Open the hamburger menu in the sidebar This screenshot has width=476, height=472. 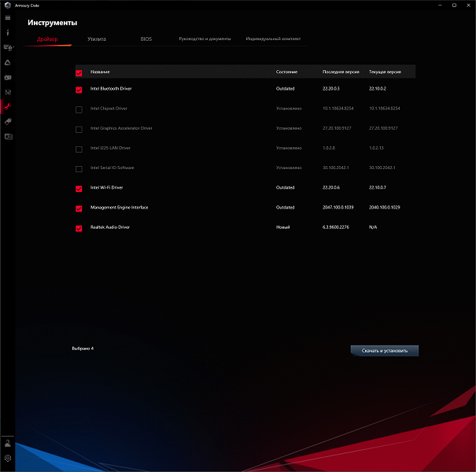[x=8, y=18]
